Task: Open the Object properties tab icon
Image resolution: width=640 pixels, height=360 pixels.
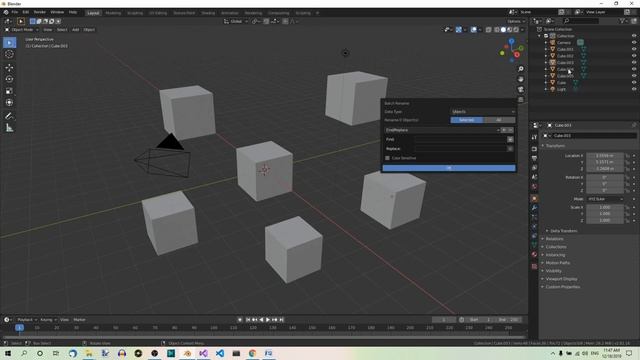Action: pyautogui.click(x=534, y=198)
